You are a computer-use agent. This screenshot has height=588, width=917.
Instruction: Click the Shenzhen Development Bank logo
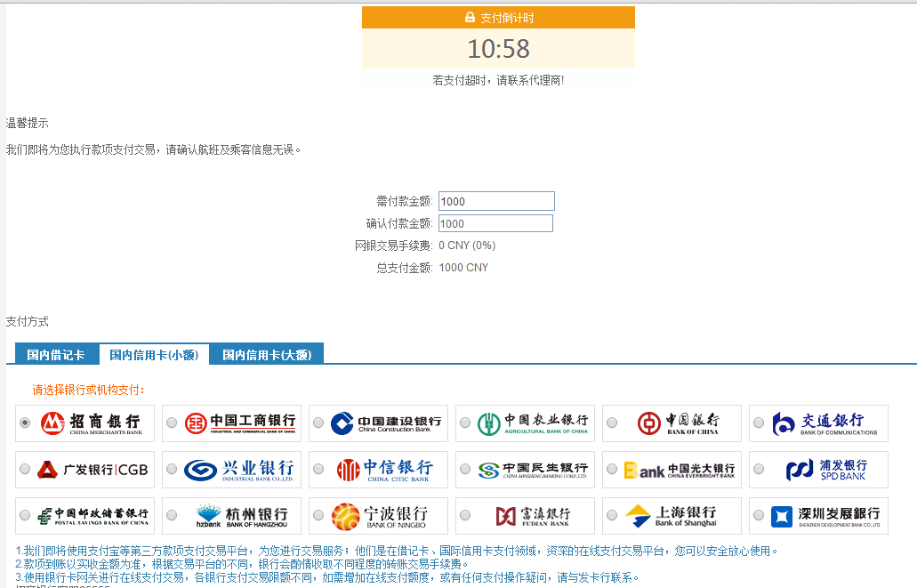pos(825,516)
